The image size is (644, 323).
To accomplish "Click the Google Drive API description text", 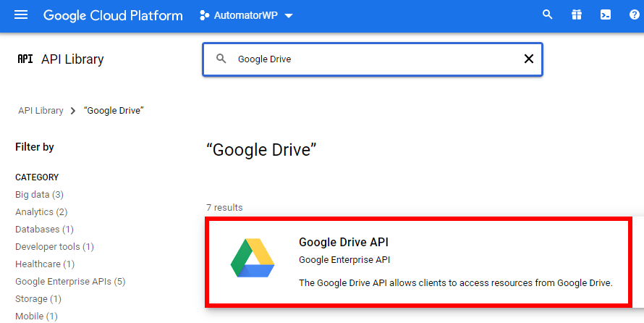I will [456, 282].
